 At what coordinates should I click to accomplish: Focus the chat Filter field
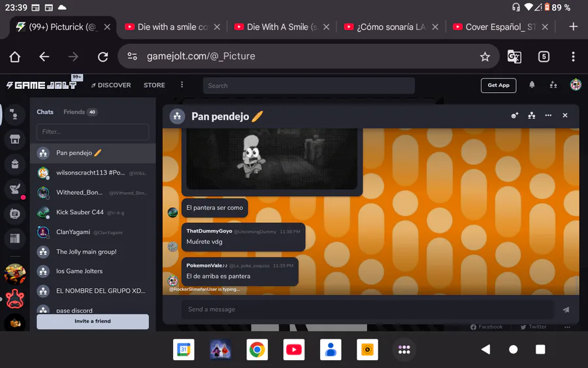tap(93, 131)
